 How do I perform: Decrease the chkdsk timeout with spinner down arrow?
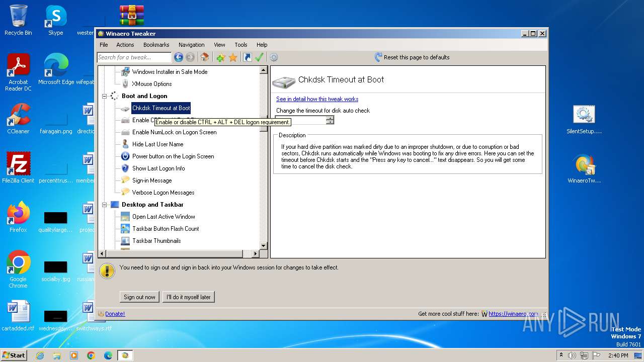click(x=330, y=122)
